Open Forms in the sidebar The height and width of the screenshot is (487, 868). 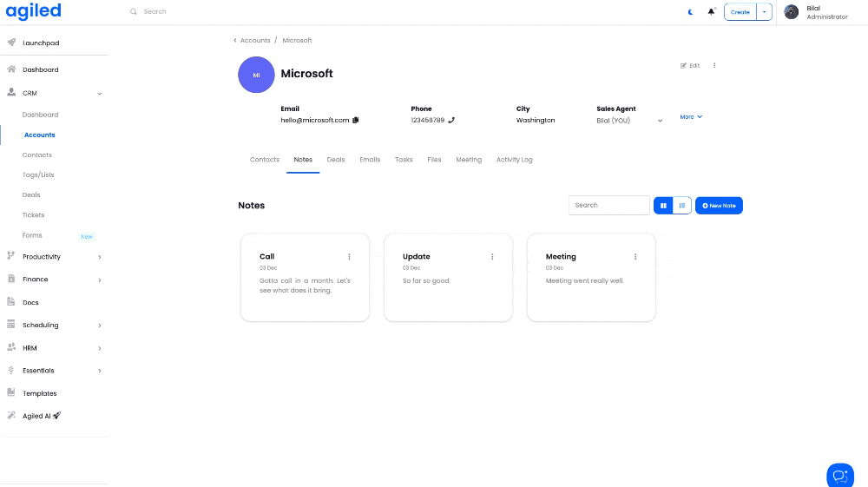click(x=32, y=235)
